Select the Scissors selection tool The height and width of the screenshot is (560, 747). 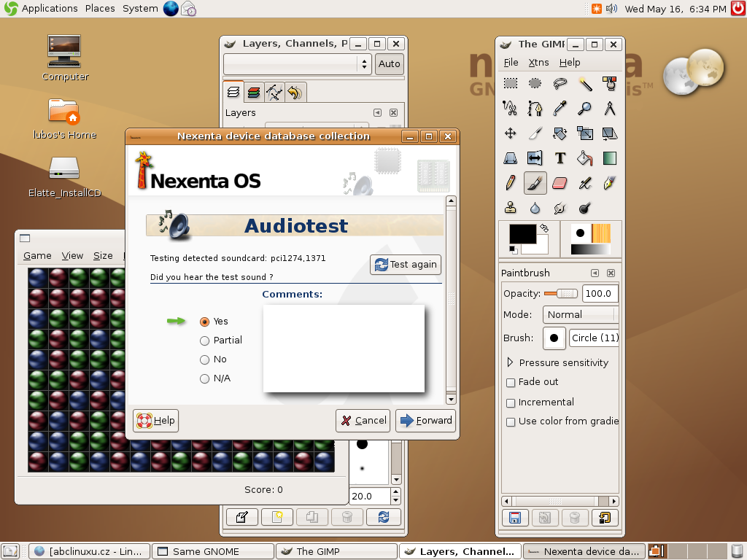coord(510,109)
